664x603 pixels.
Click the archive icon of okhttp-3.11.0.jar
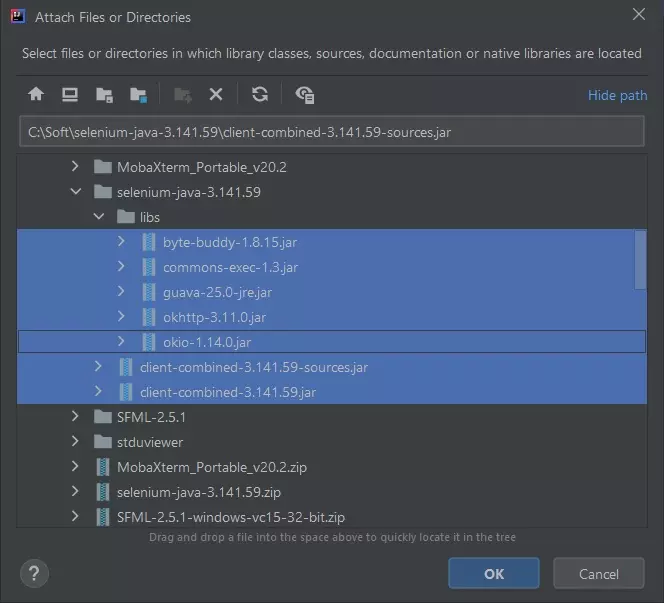149,317
